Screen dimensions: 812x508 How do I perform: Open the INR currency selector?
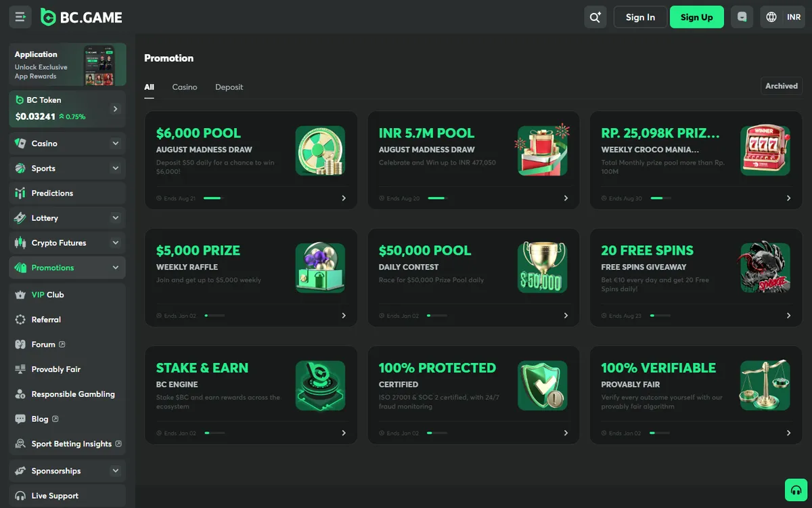(794, 17)
